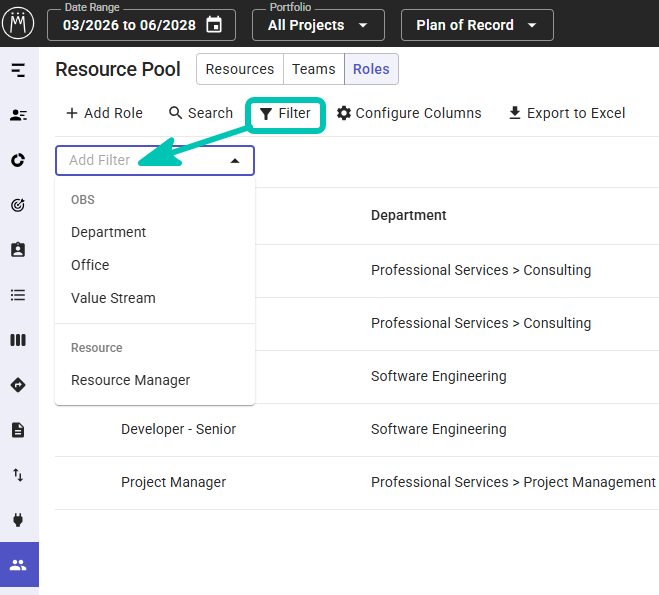Choose Value Stream filter option
The width and height of the screenshot is (659, 595).
(x=155, y=298)
